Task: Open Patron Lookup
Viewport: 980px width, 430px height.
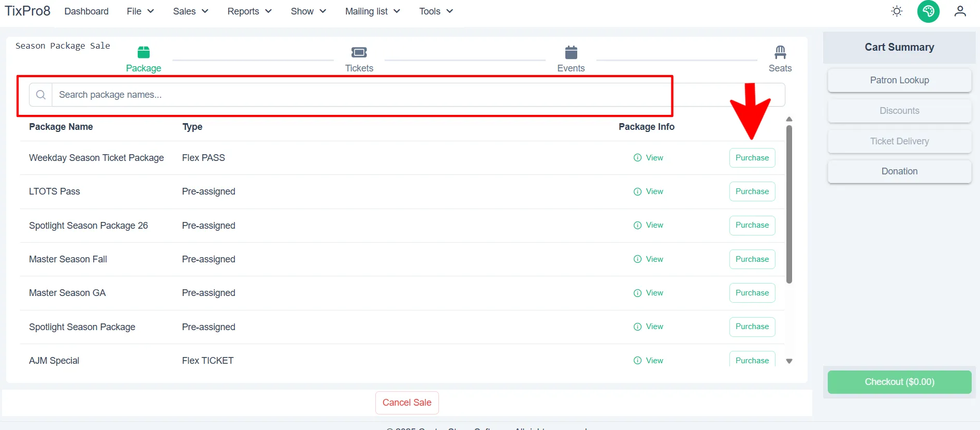Action: pos(899,80)
